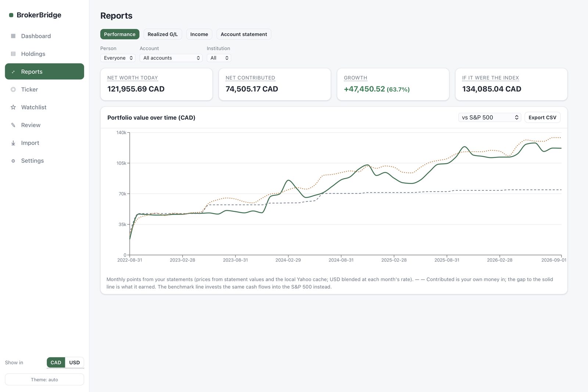Click the Watchlist star icon

coord(13,107)
